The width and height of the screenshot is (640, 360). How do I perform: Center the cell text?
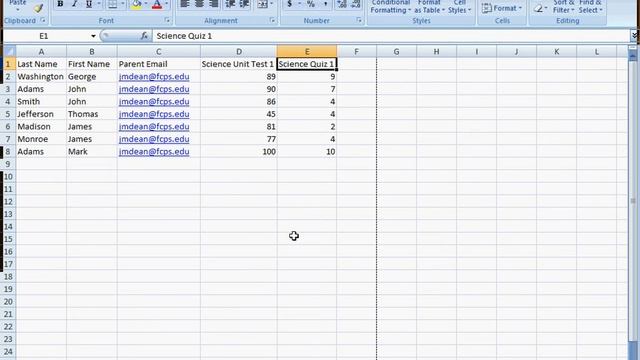point(199,4)
